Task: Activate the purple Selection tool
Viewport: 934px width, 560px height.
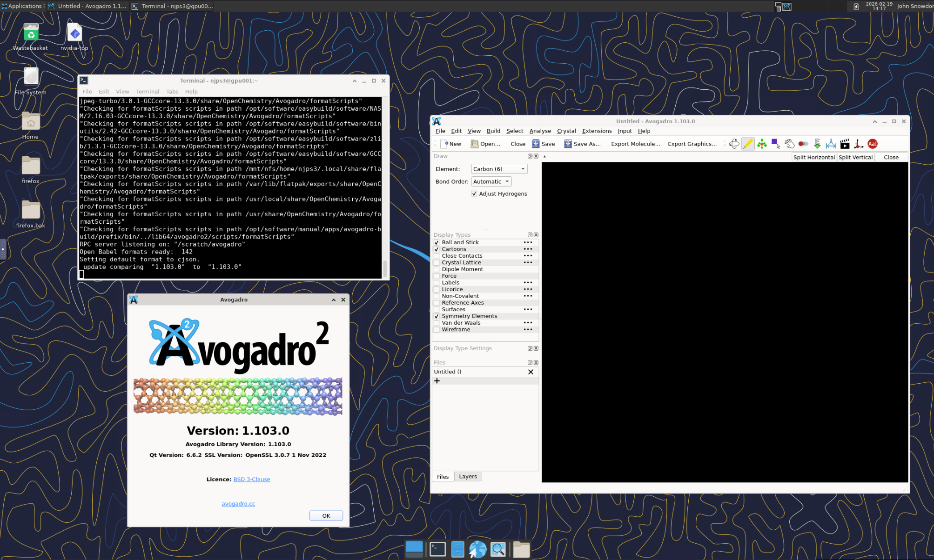Action: [775, 144]
